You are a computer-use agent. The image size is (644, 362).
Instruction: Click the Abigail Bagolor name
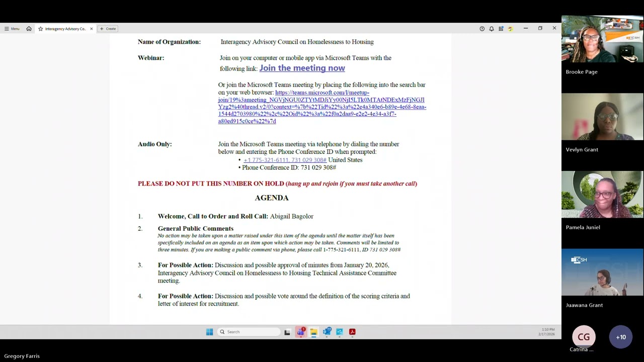point(292,216)
